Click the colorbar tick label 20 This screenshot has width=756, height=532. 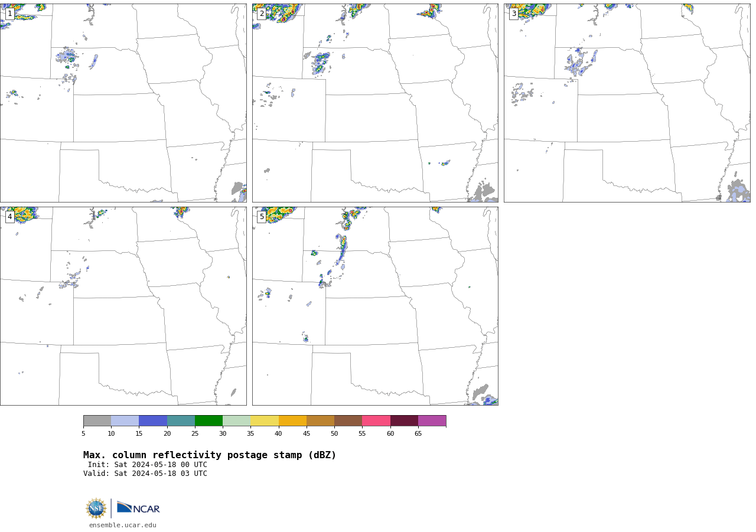pyautogui.click(x=167, y=433)
